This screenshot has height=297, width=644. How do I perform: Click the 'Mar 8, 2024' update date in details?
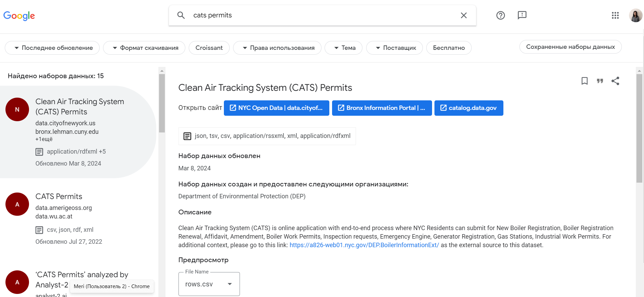point(195,168)
